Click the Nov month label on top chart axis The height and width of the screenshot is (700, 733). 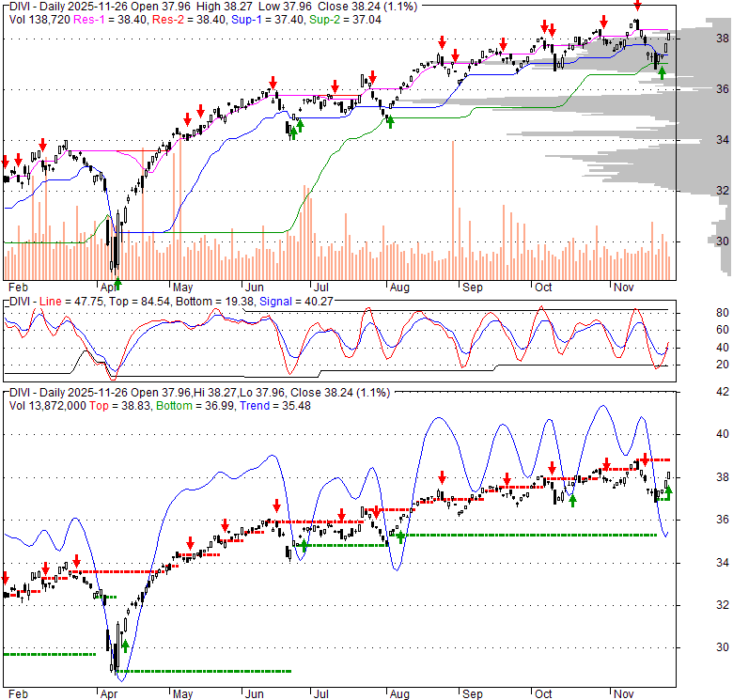(624, 287)
